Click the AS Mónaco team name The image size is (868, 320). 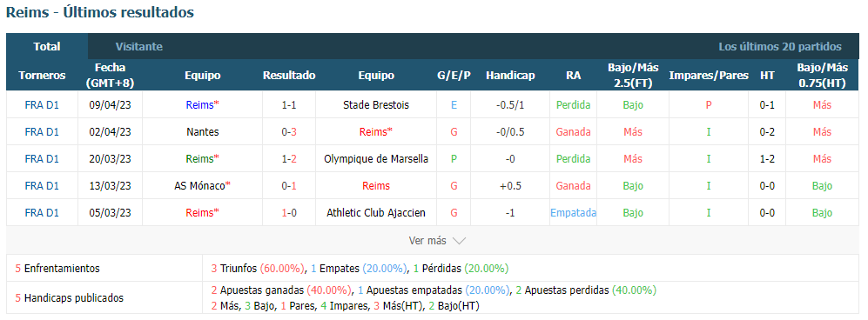coord(202,186)
